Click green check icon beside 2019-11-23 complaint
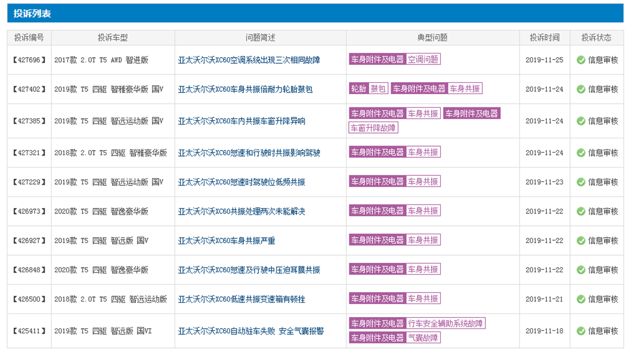 point(581,182)
